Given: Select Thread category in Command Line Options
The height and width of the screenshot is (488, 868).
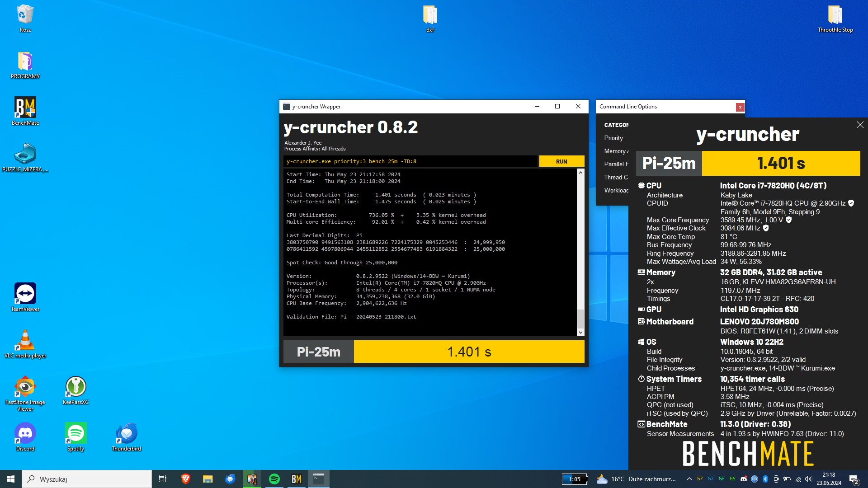Looking at the screenshot, I should 616,177.
